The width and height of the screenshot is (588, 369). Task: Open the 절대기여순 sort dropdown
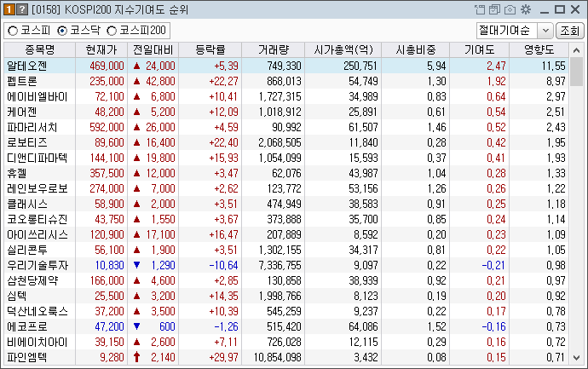coord(545,31)
